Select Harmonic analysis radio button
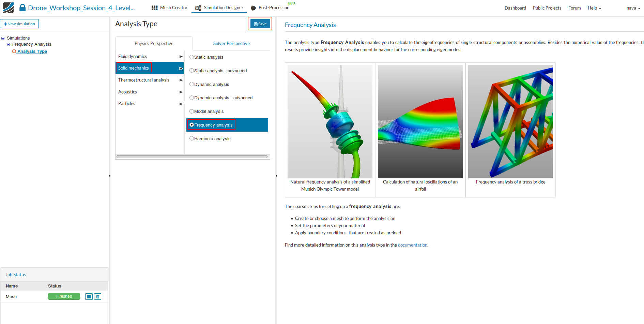Image resolution: width=644 pixels, height=324 pixels. pyautogui.click(x=191, y=138)
